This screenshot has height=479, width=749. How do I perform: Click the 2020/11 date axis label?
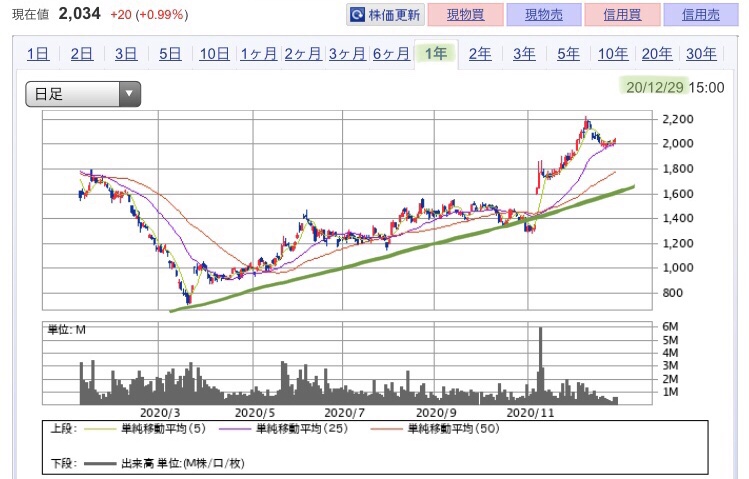click(530, 413)
